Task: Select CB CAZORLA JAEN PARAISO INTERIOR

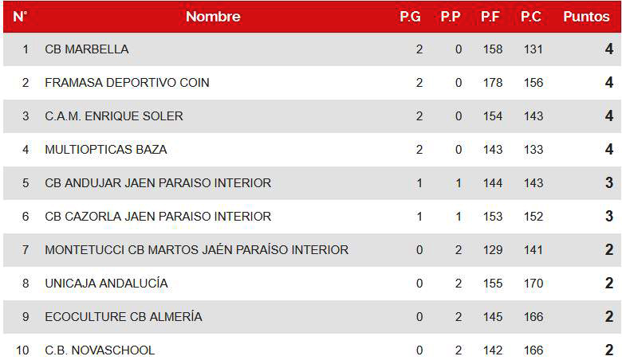Action: click(158, 217)
